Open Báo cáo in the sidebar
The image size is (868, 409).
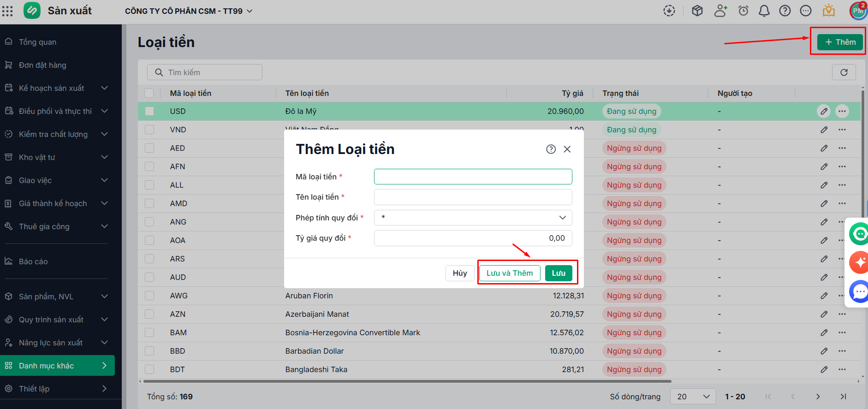[x=57, y=261]
